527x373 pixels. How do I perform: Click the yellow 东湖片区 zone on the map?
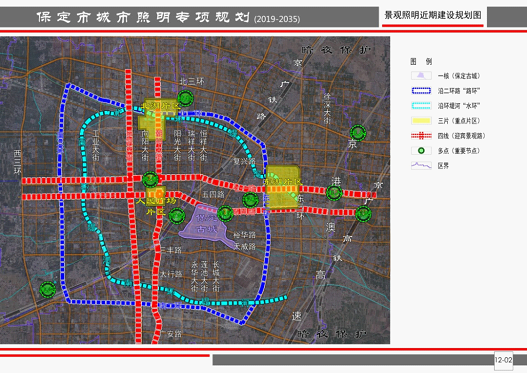[282, 187]
